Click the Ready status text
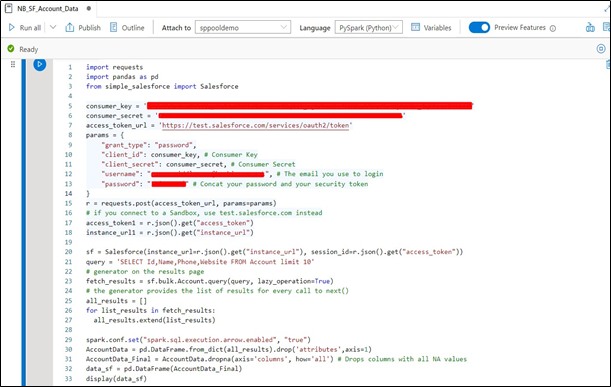The height and width of the screenshot is (387, 611). [x=29, y=49]
